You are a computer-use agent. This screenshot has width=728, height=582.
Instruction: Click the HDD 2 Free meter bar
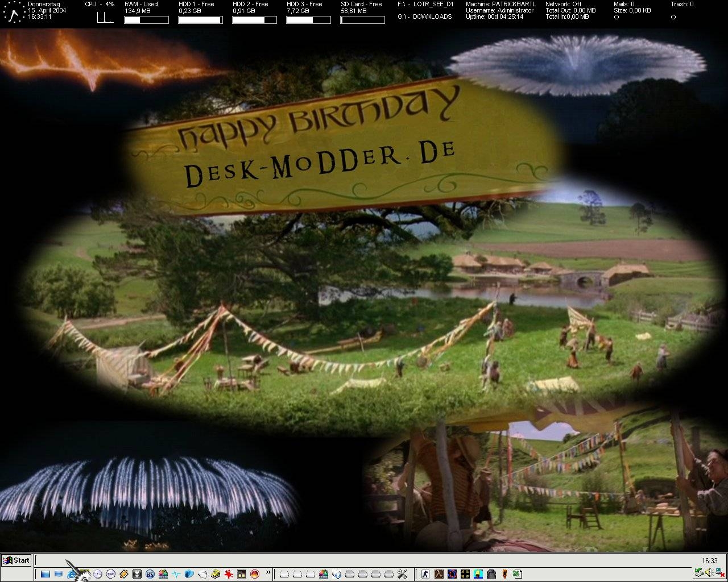[254, 20]
